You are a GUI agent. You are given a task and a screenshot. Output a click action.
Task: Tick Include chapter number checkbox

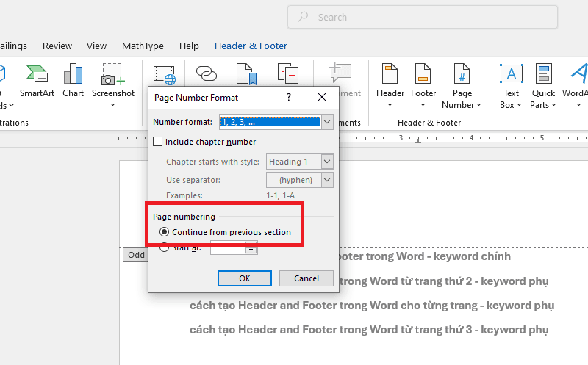158,142
